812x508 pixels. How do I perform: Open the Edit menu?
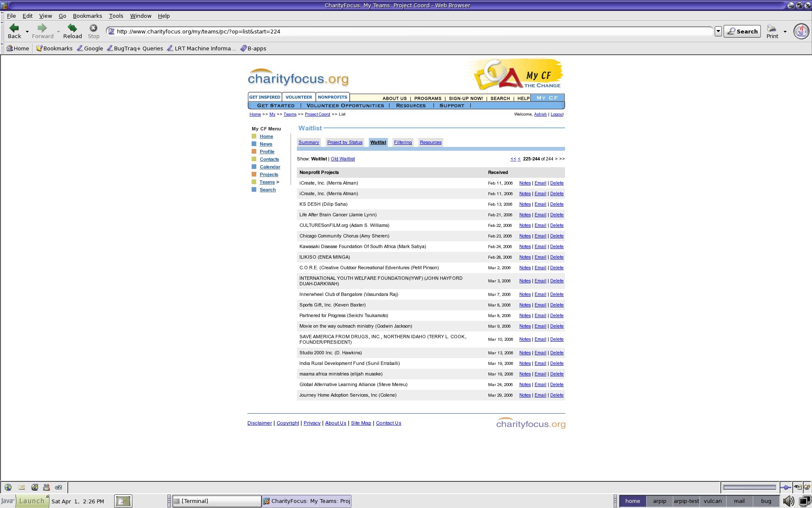[27, 16]
